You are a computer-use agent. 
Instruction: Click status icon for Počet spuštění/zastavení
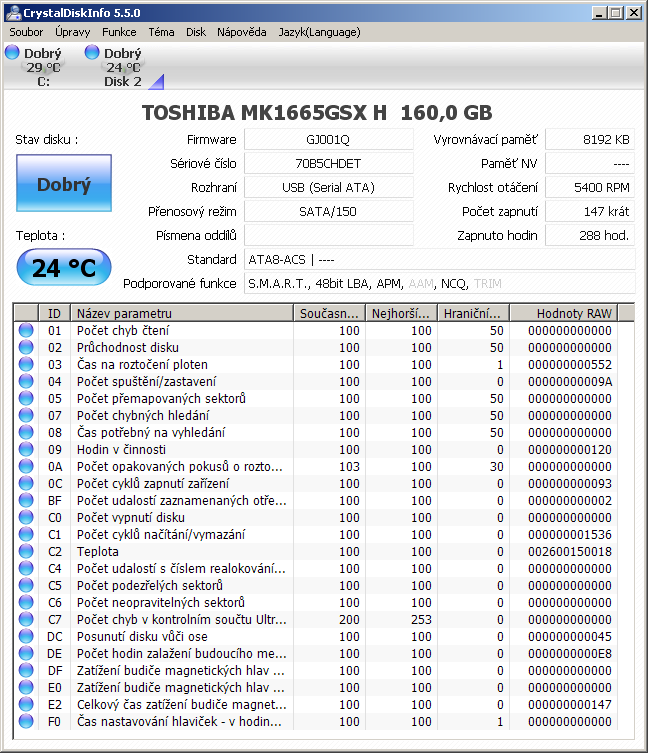(x=26, y=381)
